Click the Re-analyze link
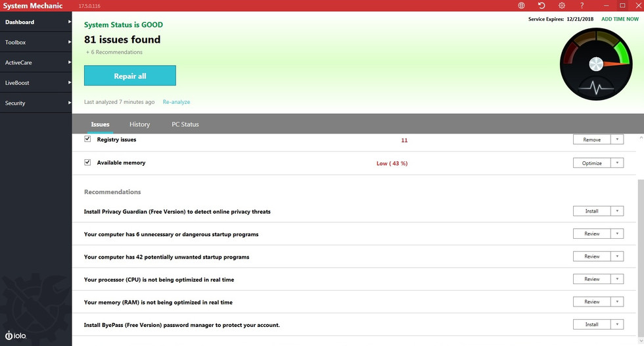This screenshot has height=346, width=644. [x=176, y=102]
